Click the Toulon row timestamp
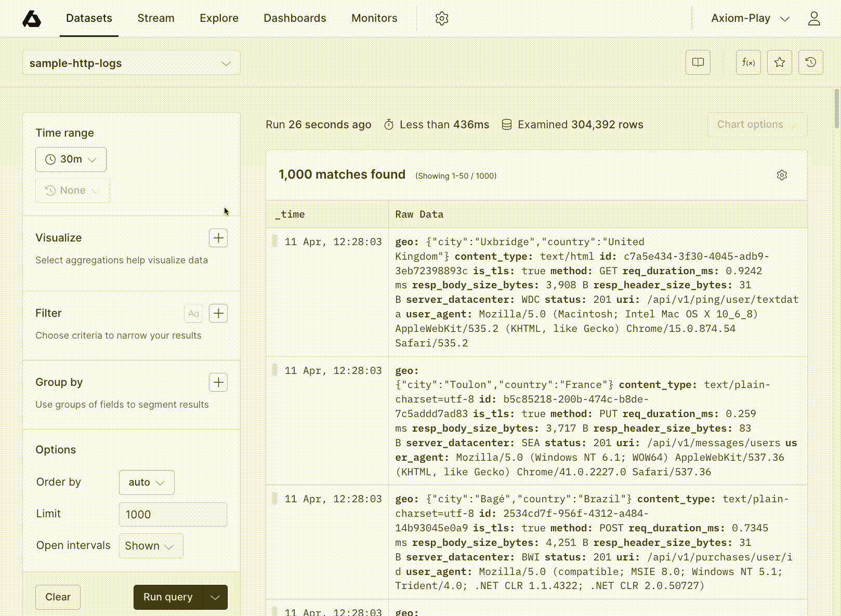Viewport: 841px width, 616px height. 333,370
